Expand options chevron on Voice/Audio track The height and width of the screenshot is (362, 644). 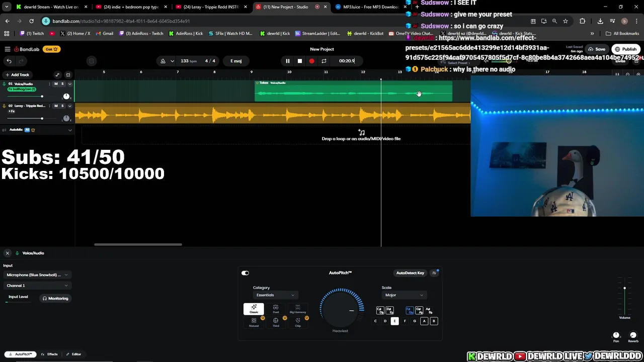69,84
